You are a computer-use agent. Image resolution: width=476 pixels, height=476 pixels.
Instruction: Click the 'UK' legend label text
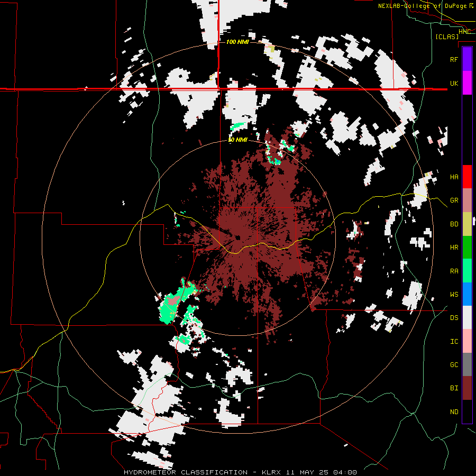pyautogui.click(x=454, y=83)
